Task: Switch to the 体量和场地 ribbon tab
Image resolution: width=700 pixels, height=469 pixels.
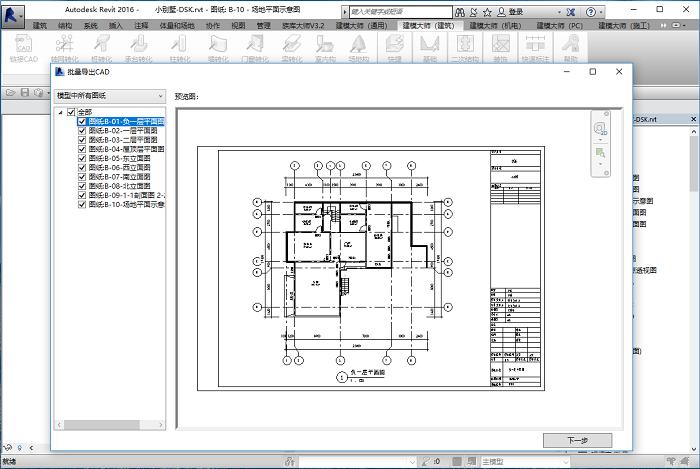Action: [x=177, y=26]
